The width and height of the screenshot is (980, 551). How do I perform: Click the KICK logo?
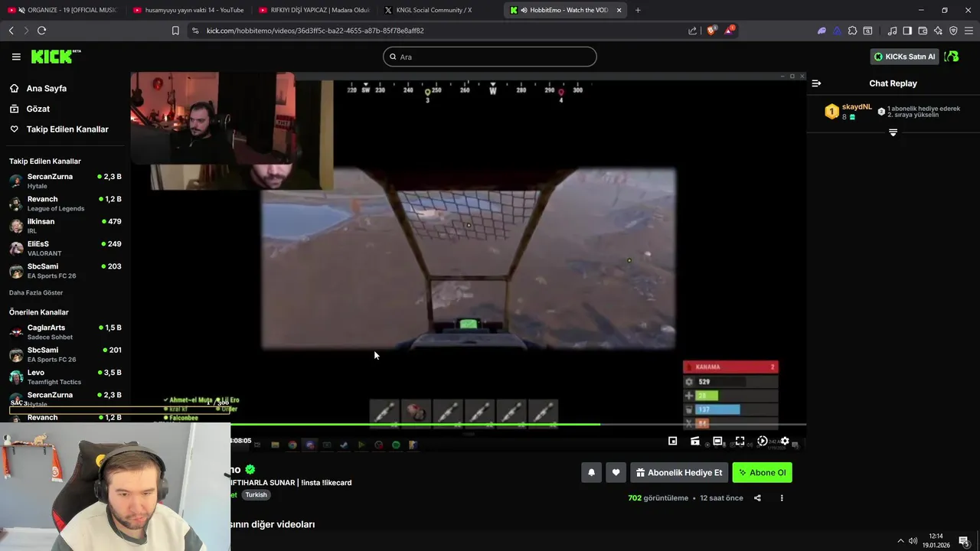pyautogui.click(x=55, y=57)
